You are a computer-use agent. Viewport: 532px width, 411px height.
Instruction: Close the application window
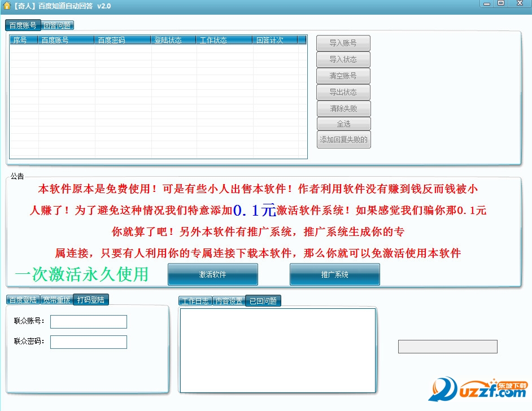[x=520, y=3]
